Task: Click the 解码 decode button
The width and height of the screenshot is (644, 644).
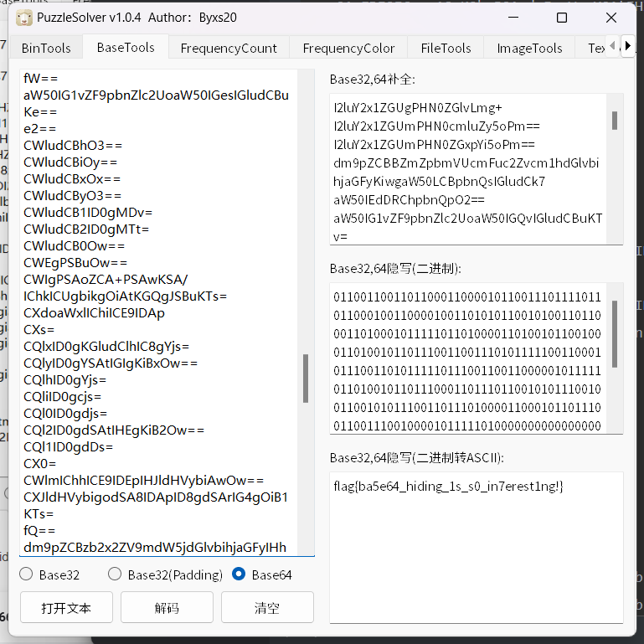Action: (167, 608)
